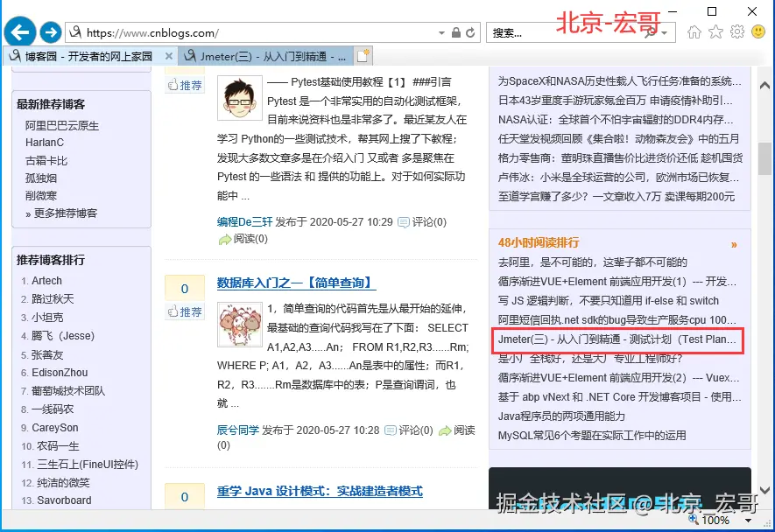The image size is (775, 532).
Task: Click the refresh icon in address bar
Action: pyautogui.click(x=470, y=33)
